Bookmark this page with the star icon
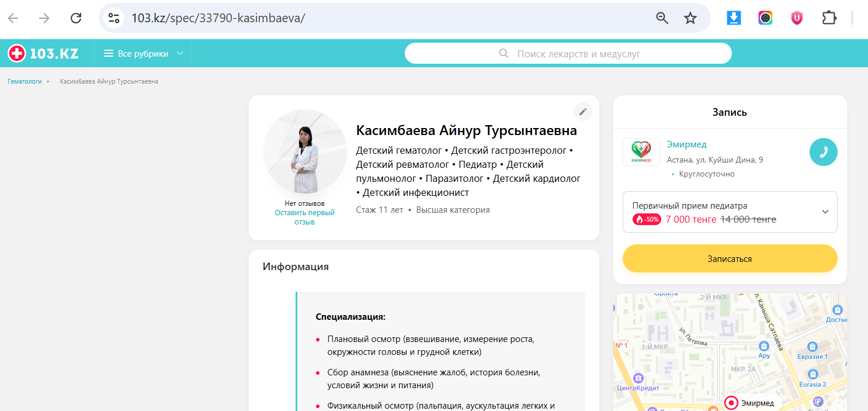This screenshot has width=868, height=411. [690, 18]
